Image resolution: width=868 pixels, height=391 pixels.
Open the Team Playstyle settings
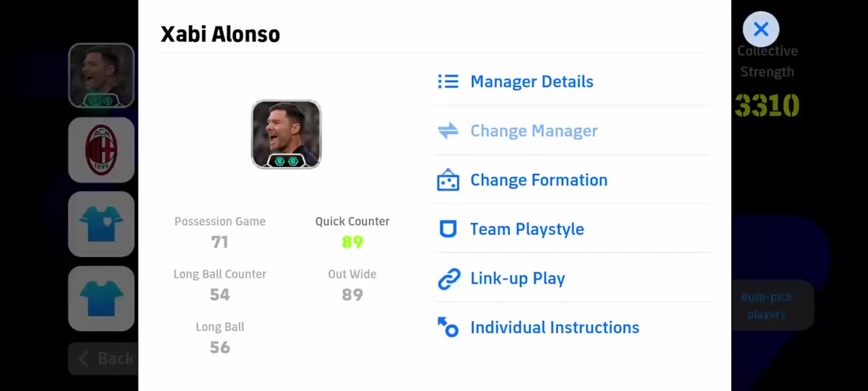527,229
